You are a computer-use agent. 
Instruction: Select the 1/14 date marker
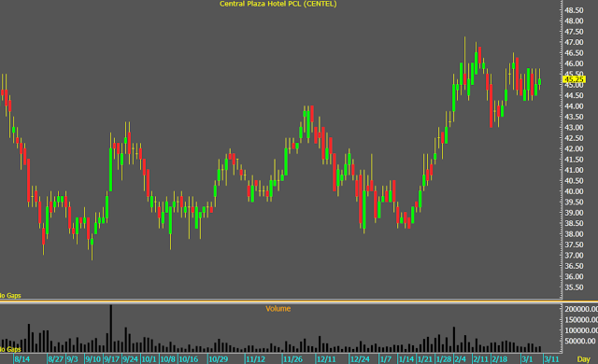pyautogui.click(x=406, y=359)
